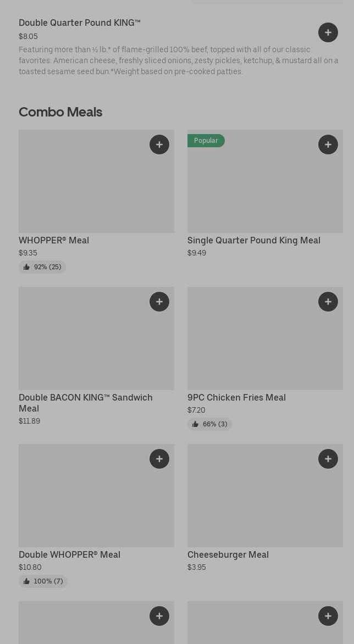Viewport: 354px width, 644px height.
Task: Open the Cheeseburger Meal title link
Action: coord(228,554)
